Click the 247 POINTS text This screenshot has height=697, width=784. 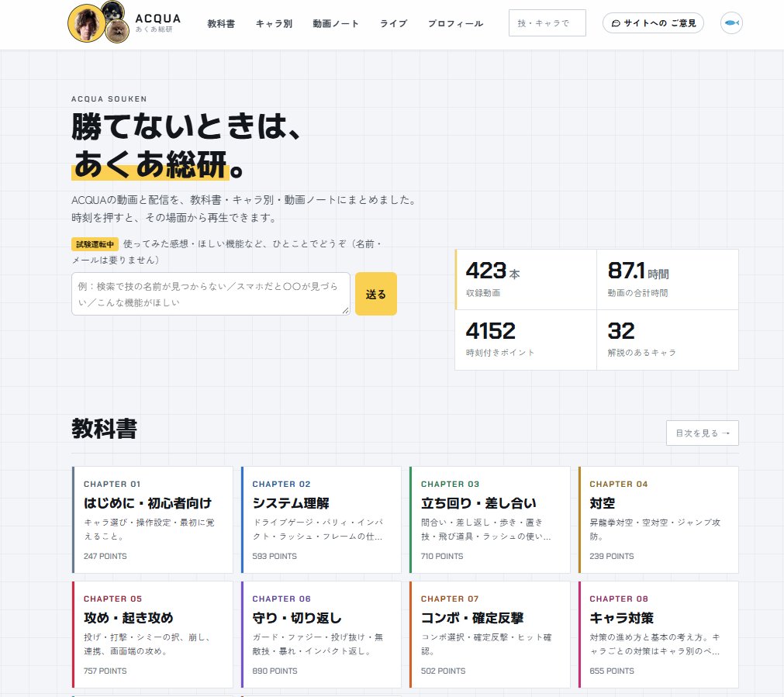click(105, 556)
